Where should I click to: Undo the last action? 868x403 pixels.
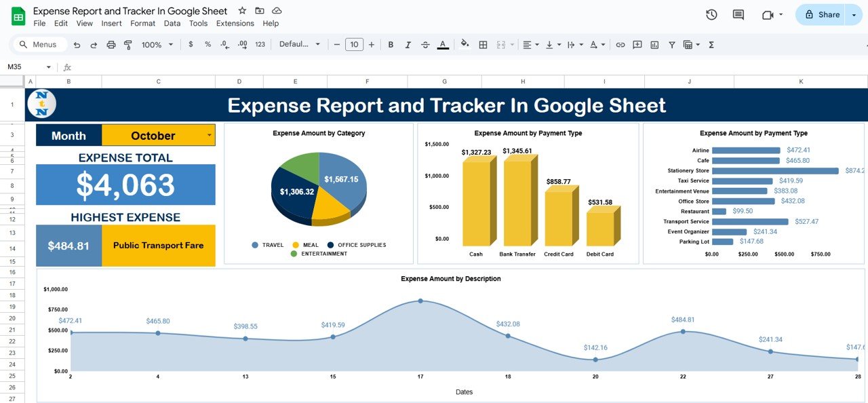pyautogui.click(x=77, y=45)
